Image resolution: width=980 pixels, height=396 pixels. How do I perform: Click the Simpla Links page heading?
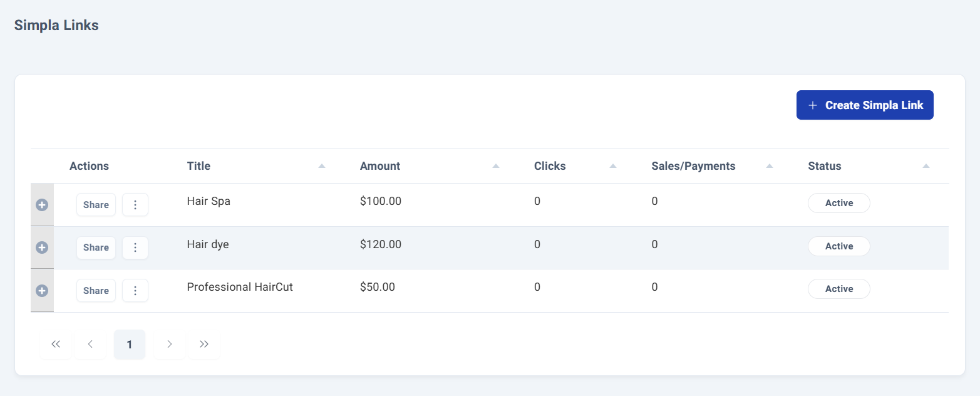tap(56, 26)
